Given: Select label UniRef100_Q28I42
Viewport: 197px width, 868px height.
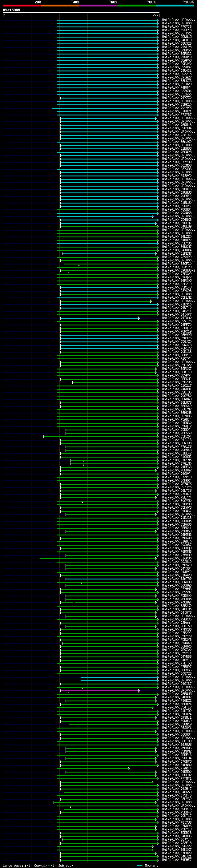Looking at the screenshot, I should click(x=177, y=135).
